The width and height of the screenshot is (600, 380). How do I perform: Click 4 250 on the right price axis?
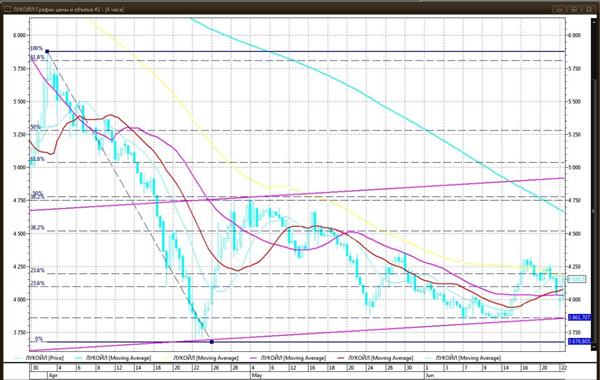coord(574,266)
